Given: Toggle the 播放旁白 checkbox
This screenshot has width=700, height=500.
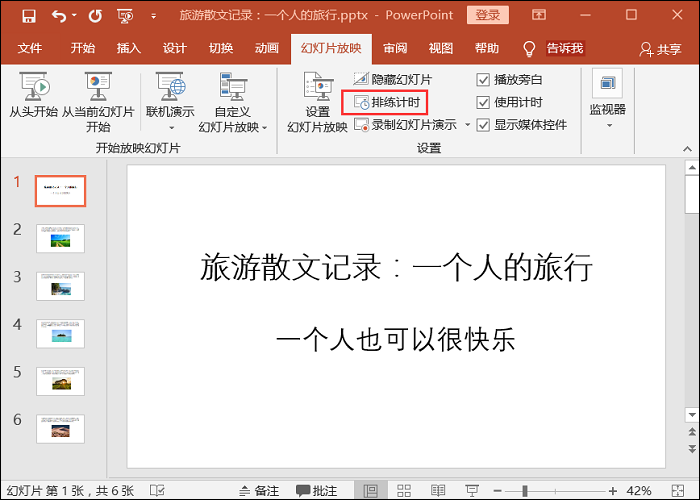Looking at the screenshot, I should pos(483,80).
